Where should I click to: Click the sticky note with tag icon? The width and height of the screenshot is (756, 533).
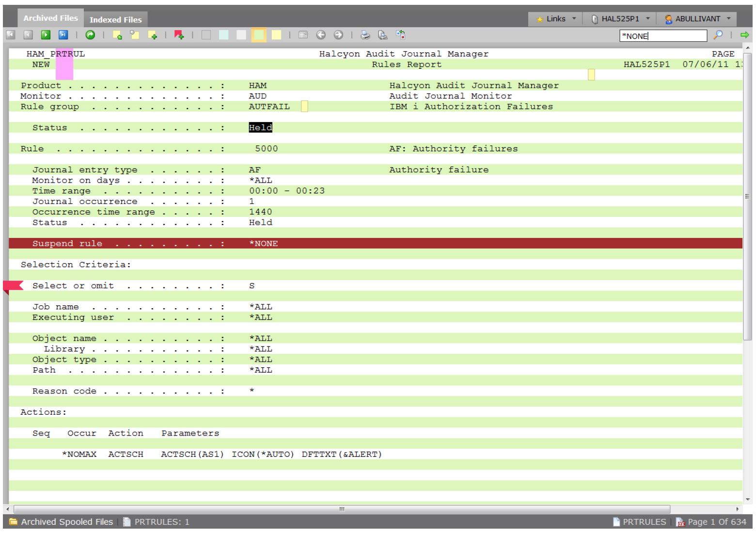point(135,35)
